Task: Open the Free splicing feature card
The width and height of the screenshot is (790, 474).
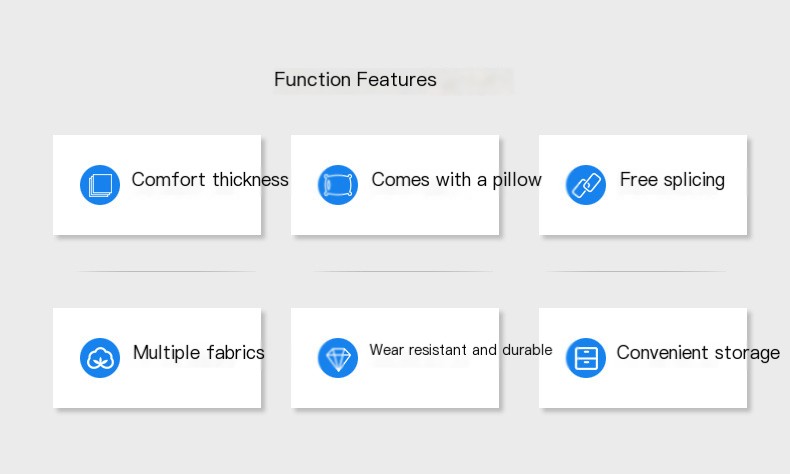Action: pos(643,185)
